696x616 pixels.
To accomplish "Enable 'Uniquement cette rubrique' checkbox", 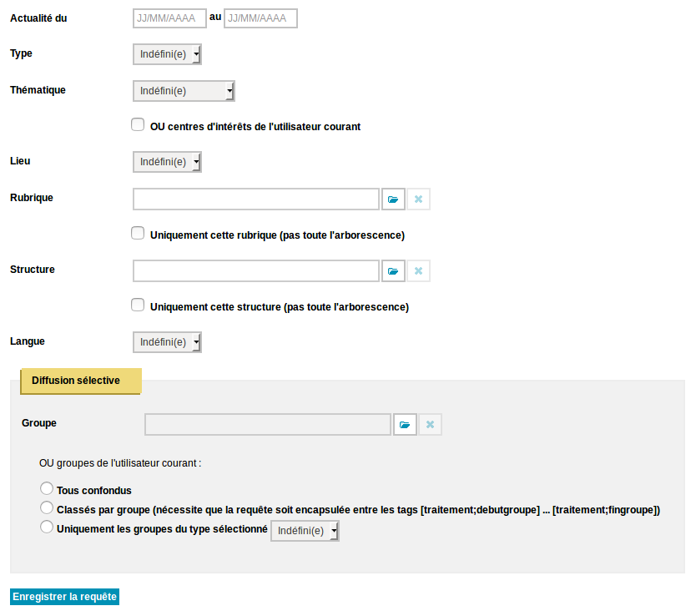I will tap(138, 233).
